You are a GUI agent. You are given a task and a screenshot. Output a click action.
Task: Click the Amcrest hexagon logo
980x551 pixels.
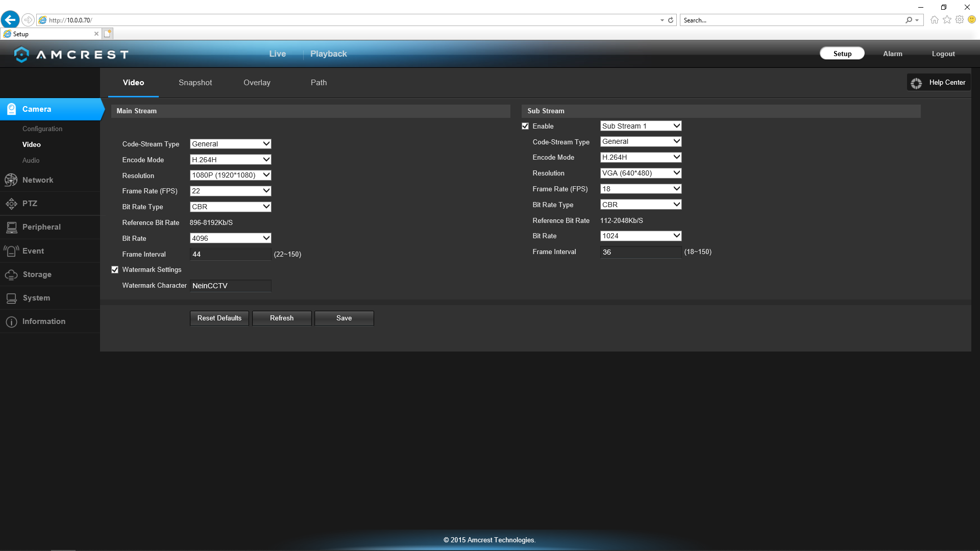pos(21,54)
